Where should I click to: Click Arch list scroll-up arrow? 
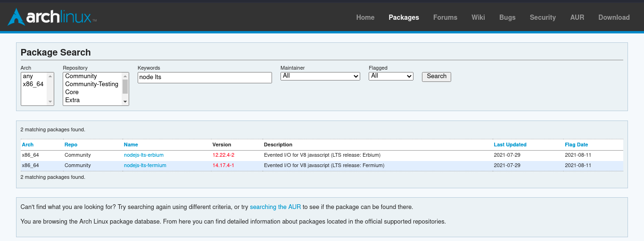click(50, 76)
